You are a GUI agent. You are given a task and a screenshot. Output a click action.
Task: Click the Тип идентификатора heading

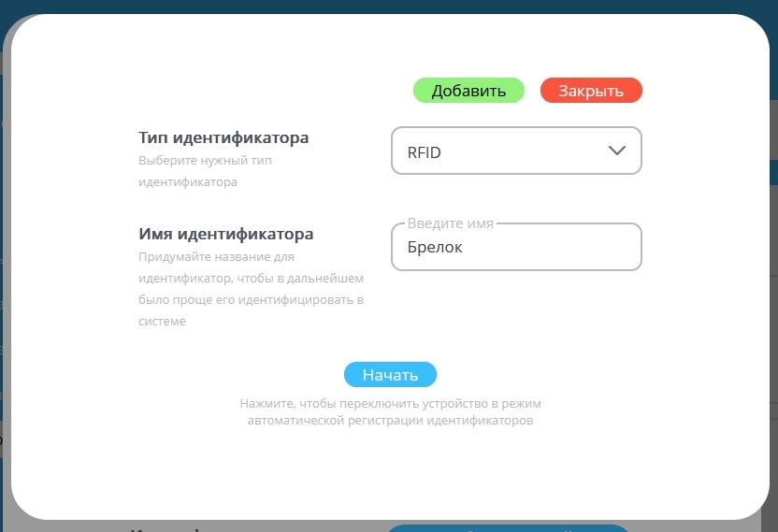(223, 138)
